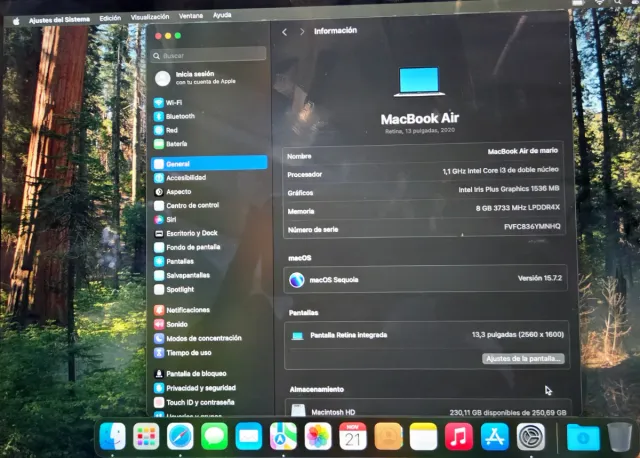Screen dimensions: 640x458
Task: Open the Ayuda menu
Action: point(222,15)
